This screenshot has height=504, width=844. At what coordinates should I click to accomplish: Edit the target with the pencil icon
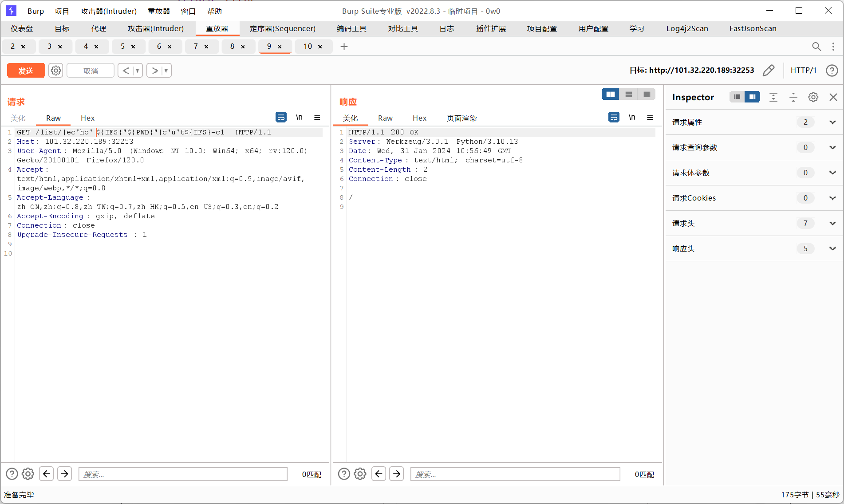click(769, 70)
